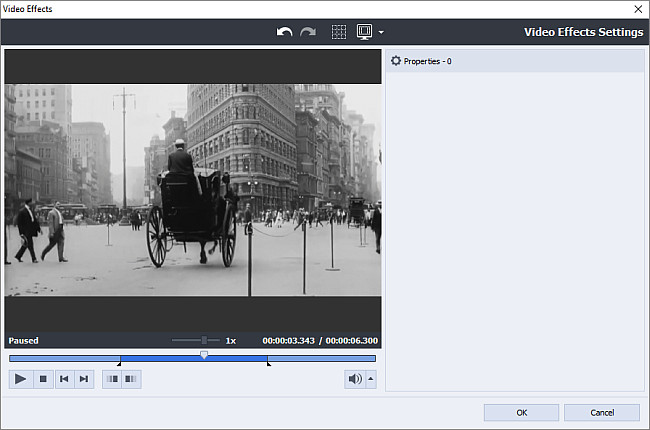
Task: Click the monitor preview mode icon
Action: 364,32
